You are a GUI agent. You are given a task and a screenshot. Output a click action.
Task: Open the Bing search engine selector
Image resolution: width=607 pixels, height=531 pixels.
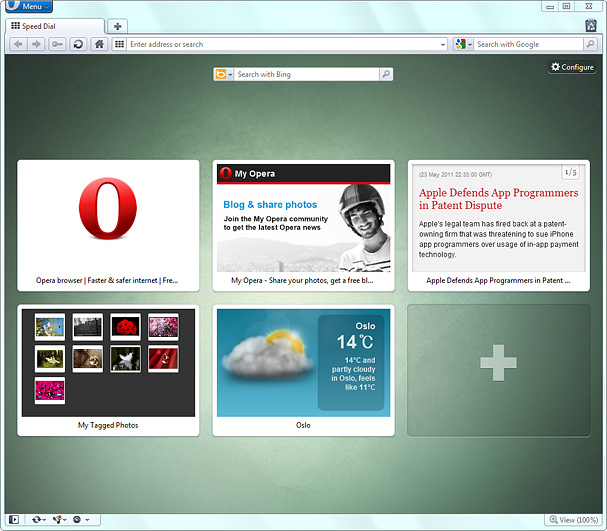(224, 74)
